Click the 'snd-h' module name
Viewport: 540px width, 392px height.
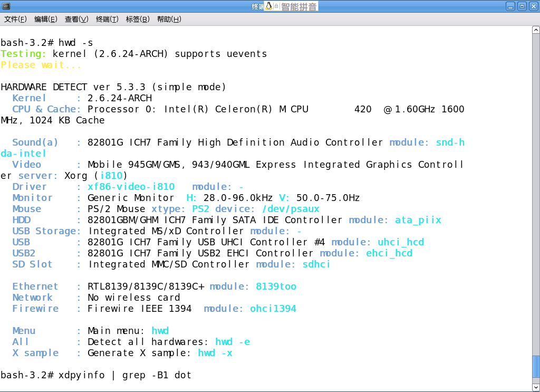(450, 142)
